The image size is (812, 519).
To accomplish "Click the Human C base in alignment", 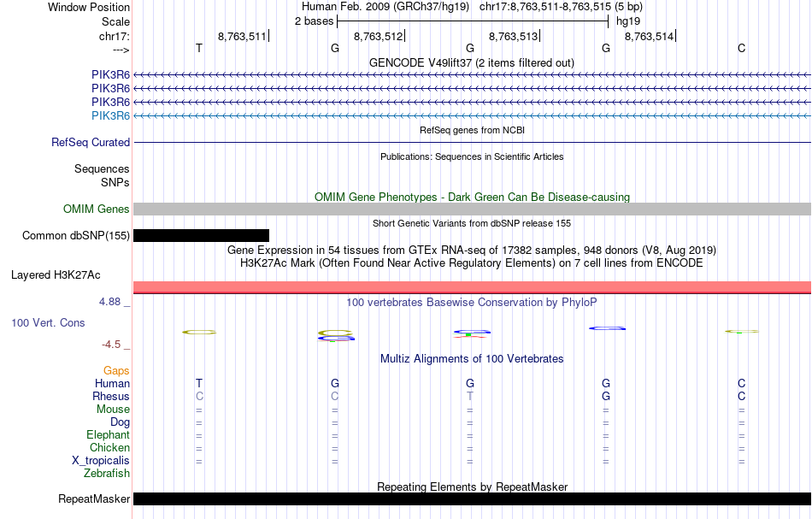I will pyautogui.click(x=741, y=383).
